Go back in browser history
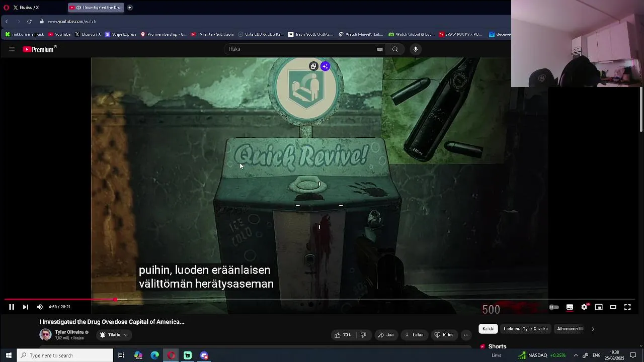Image resolution: width=644 pixels, height=362 pixels. coord(7,22)
